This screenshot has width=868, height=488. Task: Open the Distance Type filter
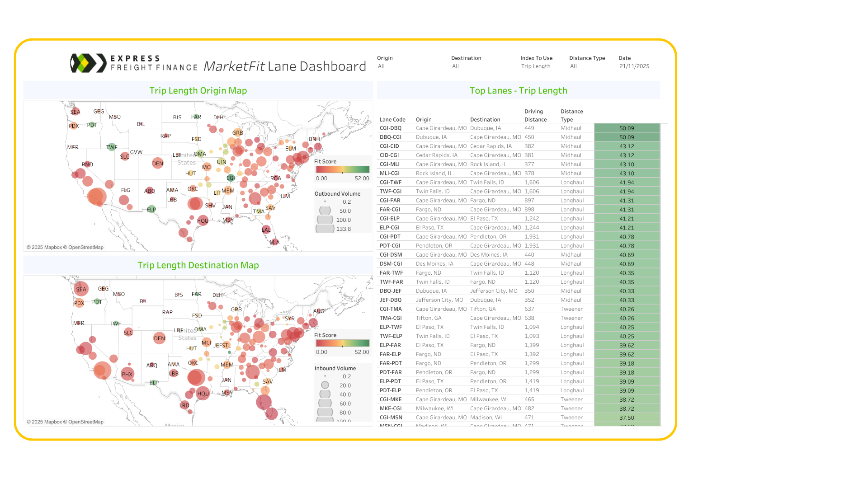pos(573,66)
